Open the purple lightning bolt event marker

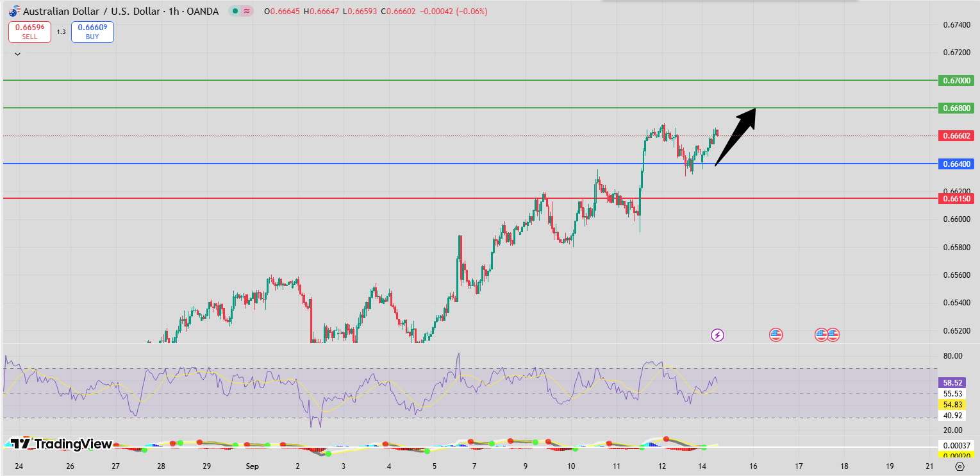click(718, 335)
